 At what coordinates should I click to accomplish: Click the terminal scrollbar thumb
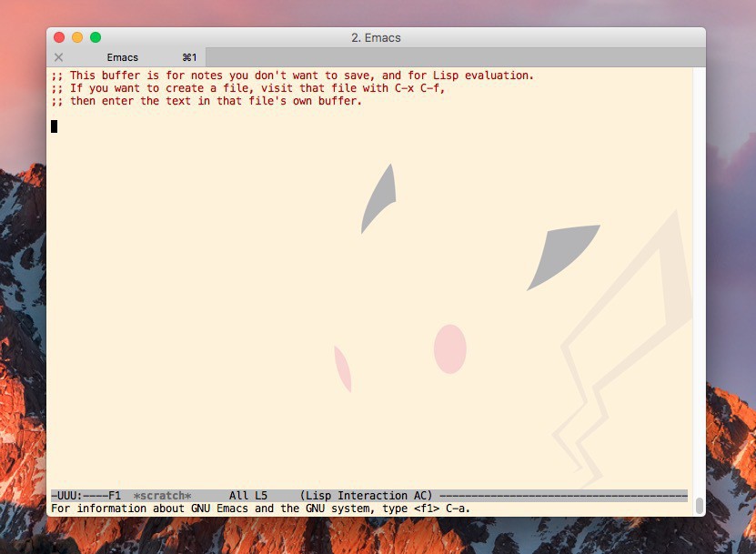click(699, 506)
